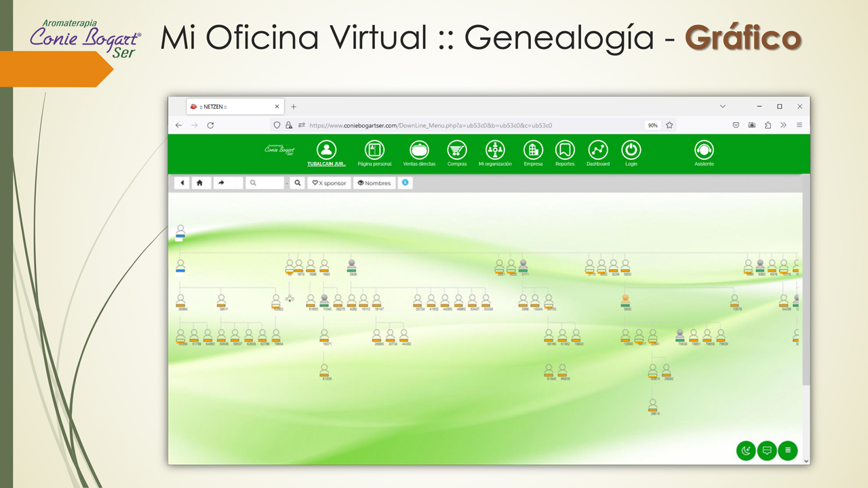
Task: Open Mi organización menu
Action: [x=495, y=153]
